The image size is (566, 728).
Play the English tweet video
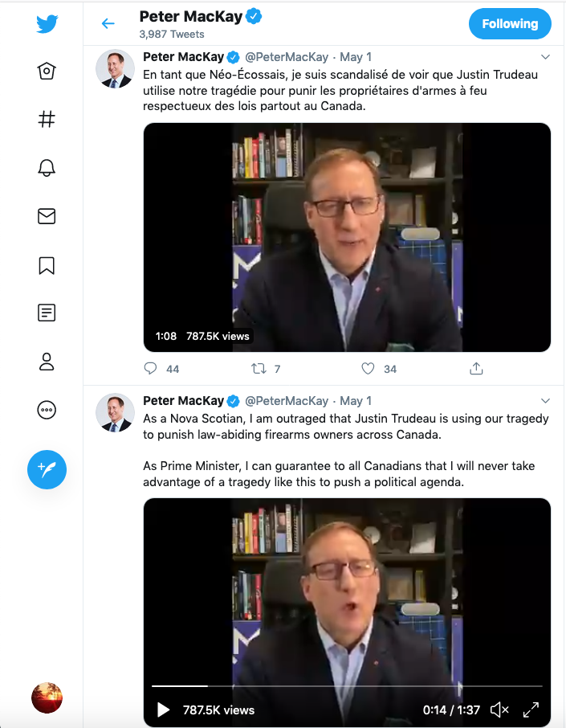[x=164, y=710]
